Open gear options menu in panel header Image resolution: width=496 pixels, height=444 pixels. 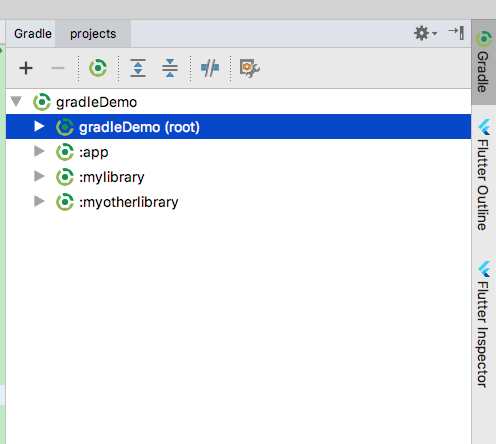[425, 33]
